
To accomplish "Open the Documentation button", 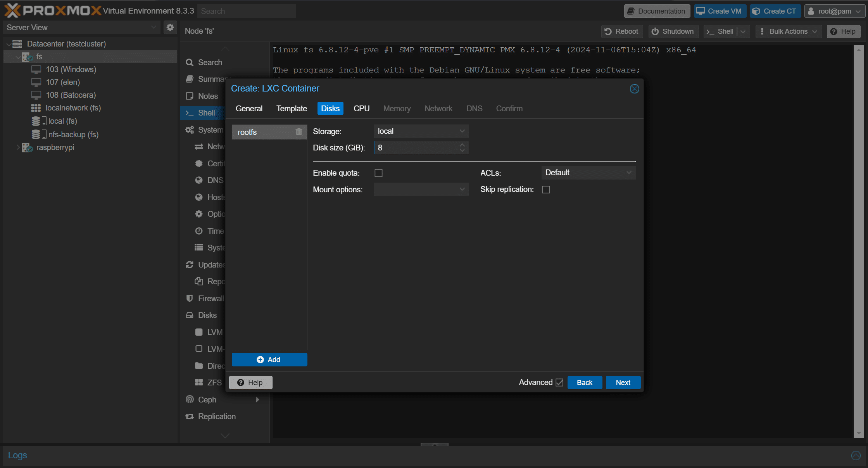I will [657, 11].
